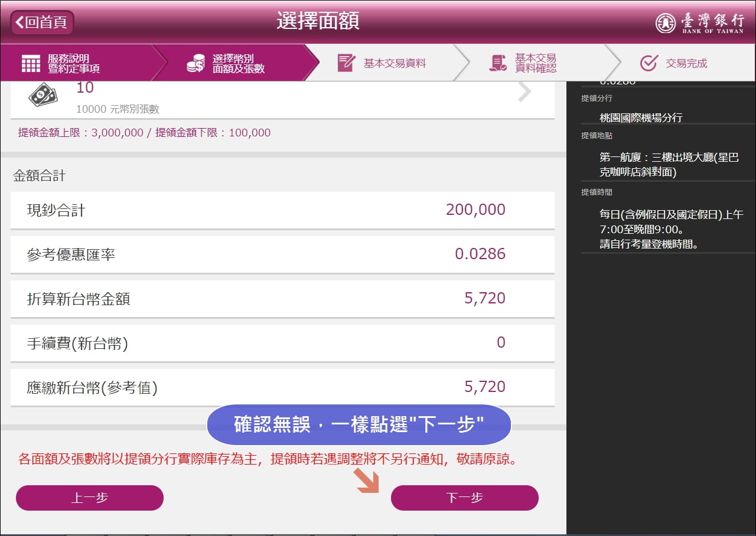Click the 提領金額上限 3,000,000 limit text
The image size is (756, 536).
point(81,133)
